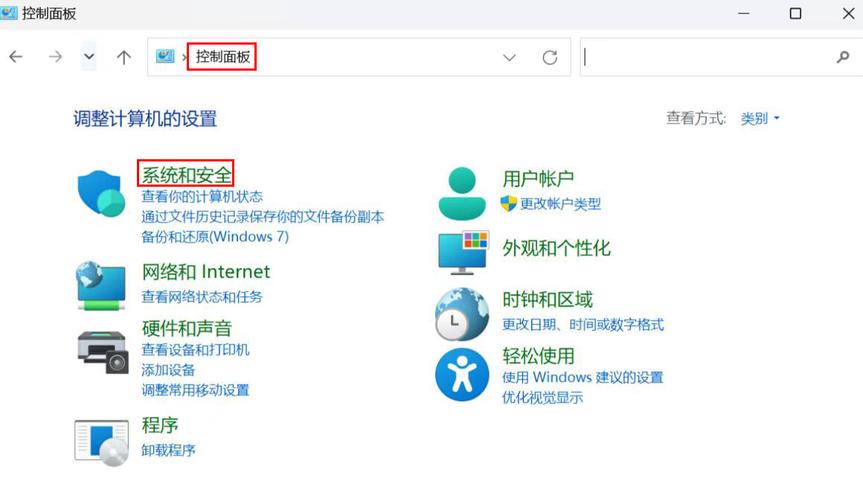This screenshot has width=863, height=500.
Task: Click 控制面板 in the address breadcrumb
Action: coord(221,58)
